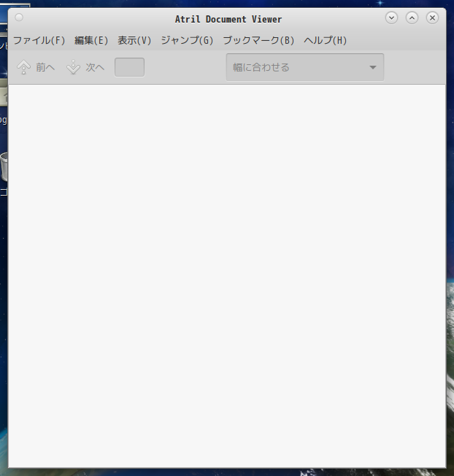The height and width of the screenshot is (476, 454).
Task: Minimize the Atril Document Viewer window
Action: click(x=391, y=18)
